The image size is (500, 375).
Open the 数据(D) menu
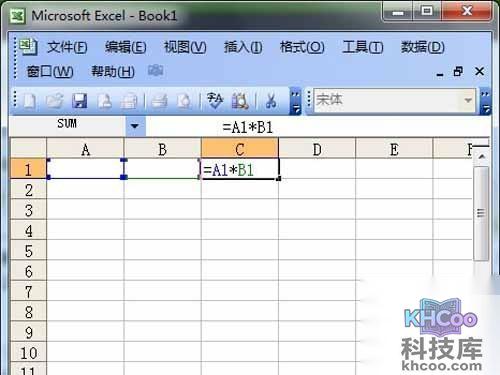click(x=422, y=47)
